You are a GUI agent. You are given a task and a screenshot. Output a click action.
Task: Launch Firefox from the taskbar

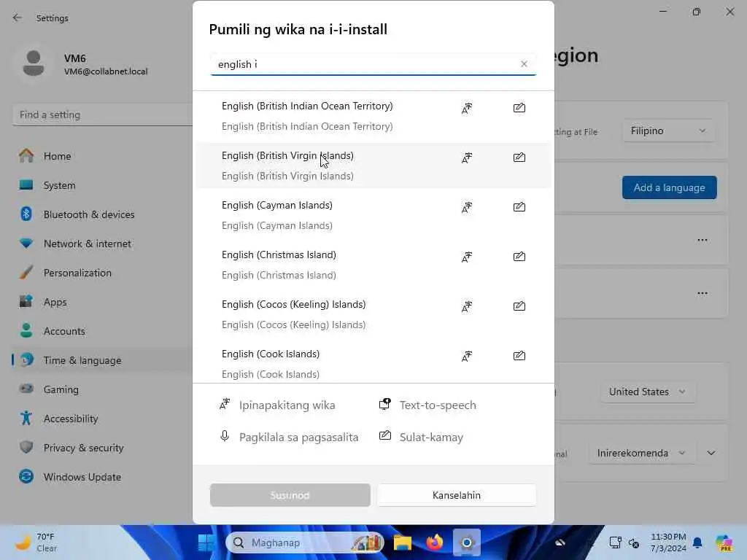[435, 542]
